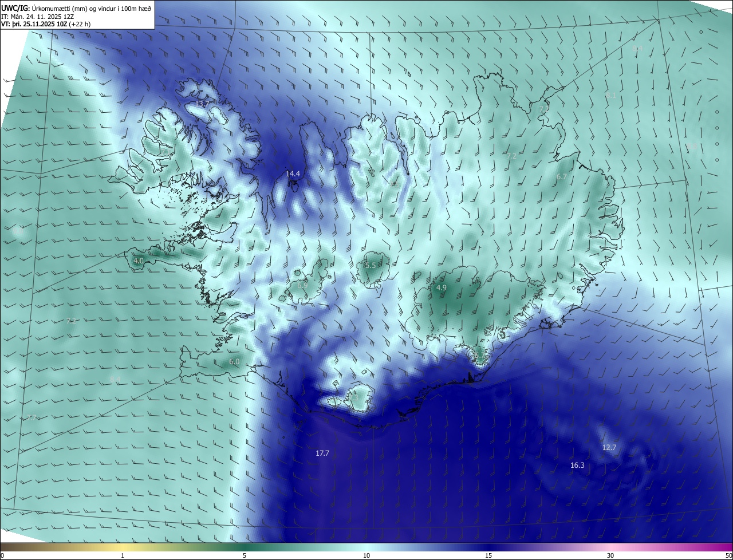
Task: Click the 10 tick on colour scale
Action: 366,555
